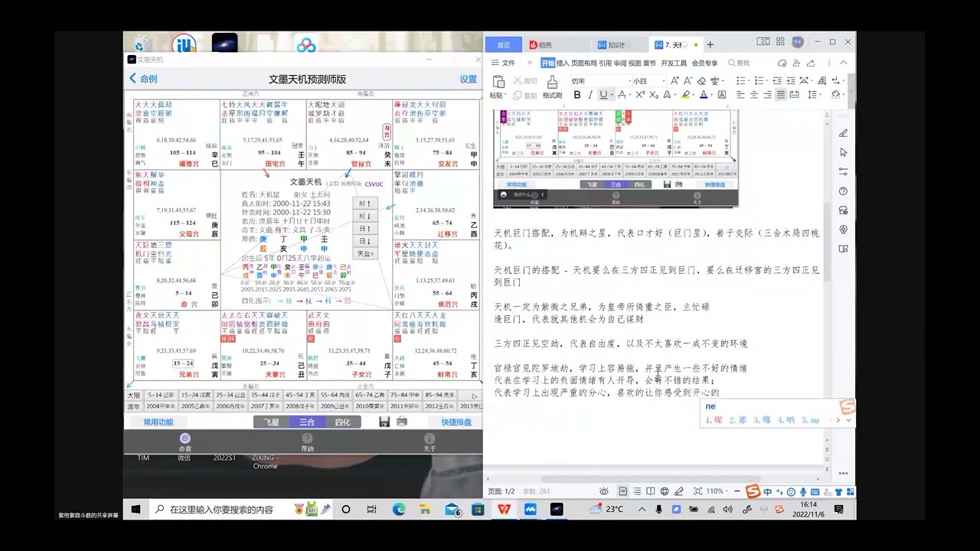This screenshot has height=551, width=980.
Task: Open font color dropdown arrow
Action: [711, 95]
